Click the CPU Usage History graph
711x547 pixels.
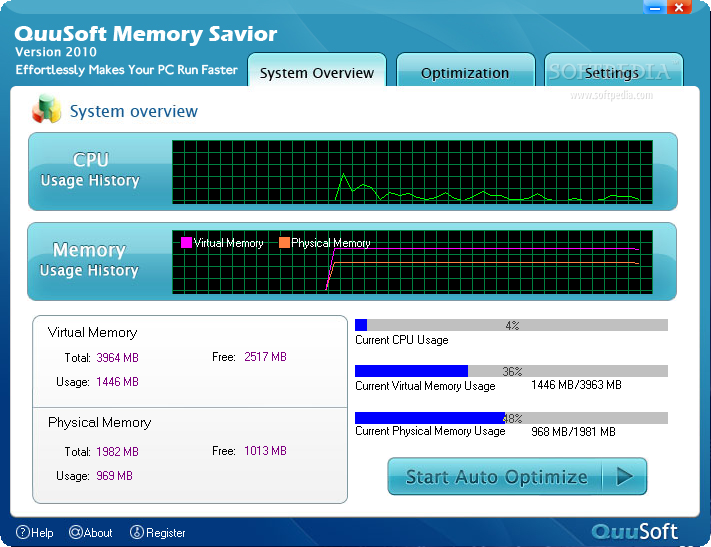[412, 172]
